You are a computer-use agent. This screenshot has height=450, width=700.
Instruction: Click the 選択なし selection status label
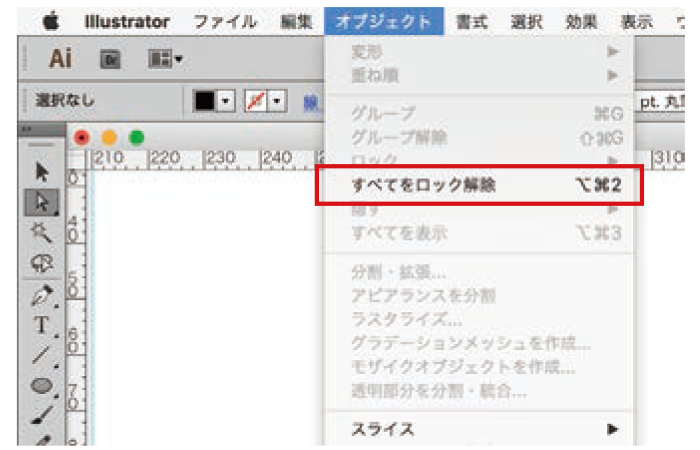65,100
